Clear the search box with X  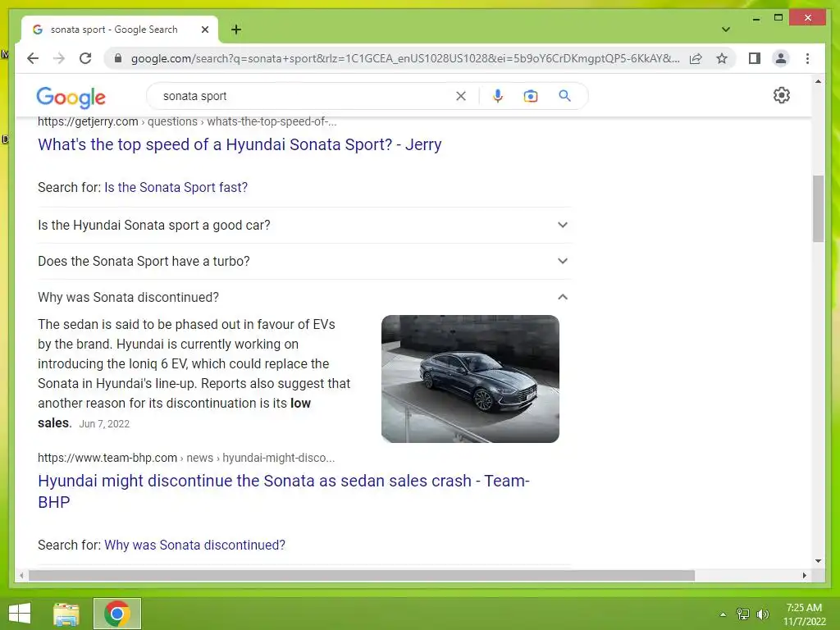[461, 96]
